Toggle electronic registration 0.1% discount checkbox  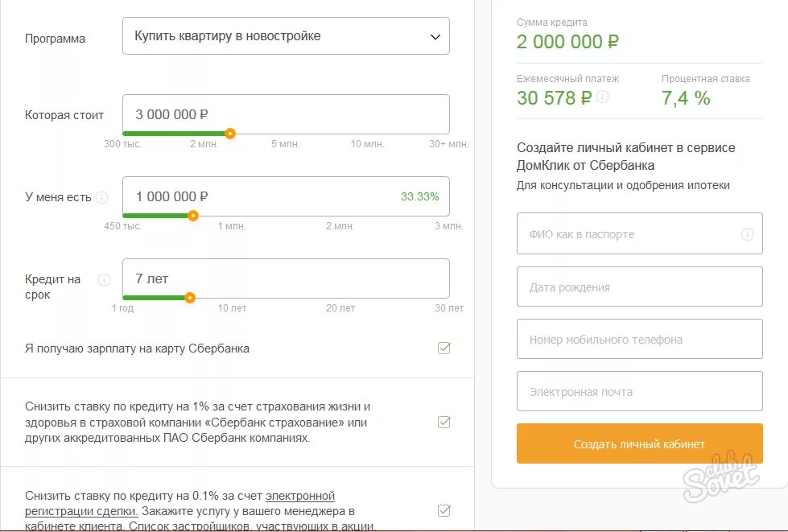444,511
